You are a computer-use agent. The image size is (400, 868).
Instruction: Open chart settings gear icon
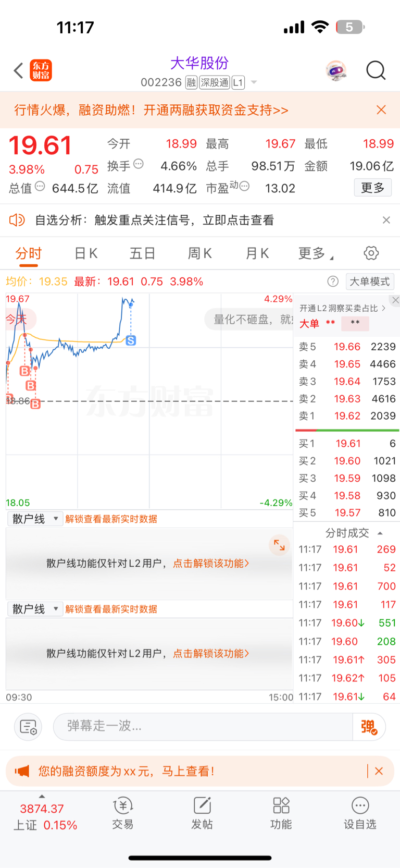coord(371,253)
